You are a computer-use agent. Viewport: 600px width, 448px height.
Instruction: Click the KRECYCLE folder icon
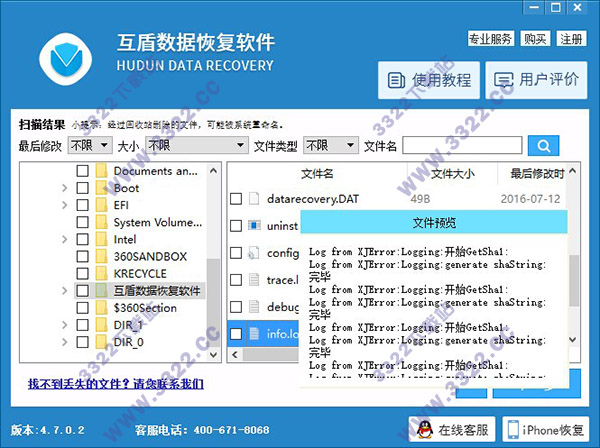pos(101,274)
